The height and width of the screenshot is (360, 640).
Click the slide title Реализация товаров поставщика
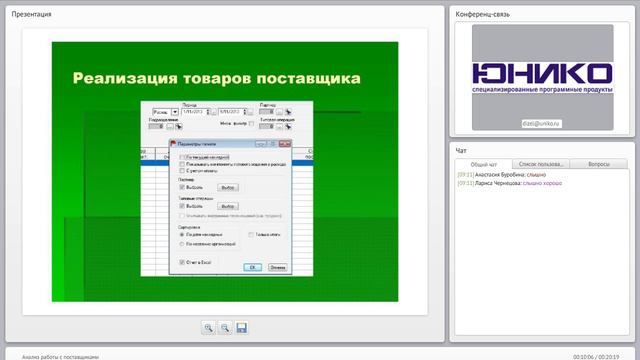tap(217, 78)
